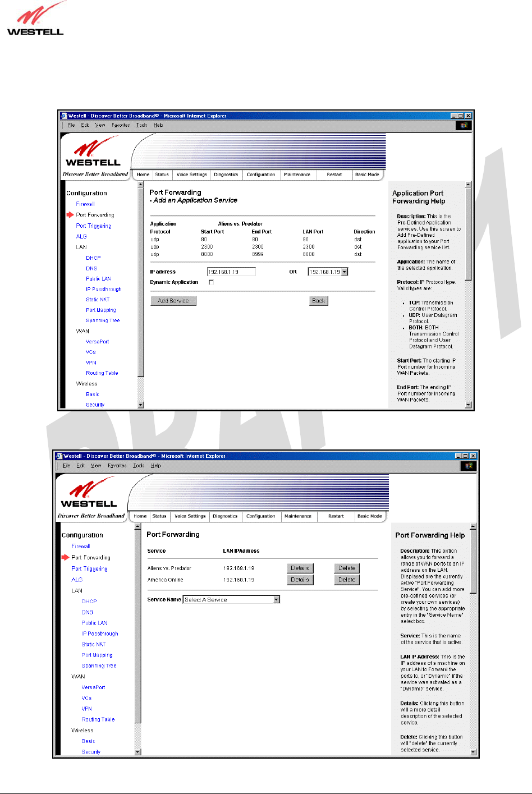Click Firewall link in lower window sidebar

coord(81,547)
